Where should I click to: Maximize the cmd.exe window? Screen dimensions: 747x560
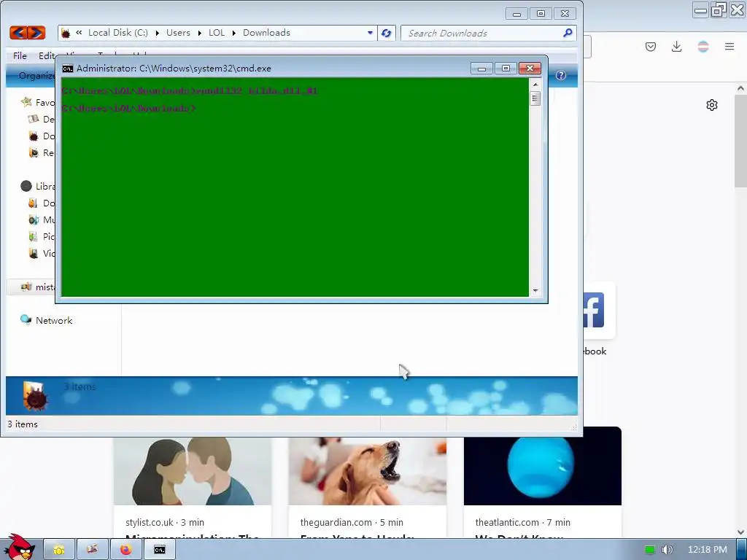pos(506,69)
